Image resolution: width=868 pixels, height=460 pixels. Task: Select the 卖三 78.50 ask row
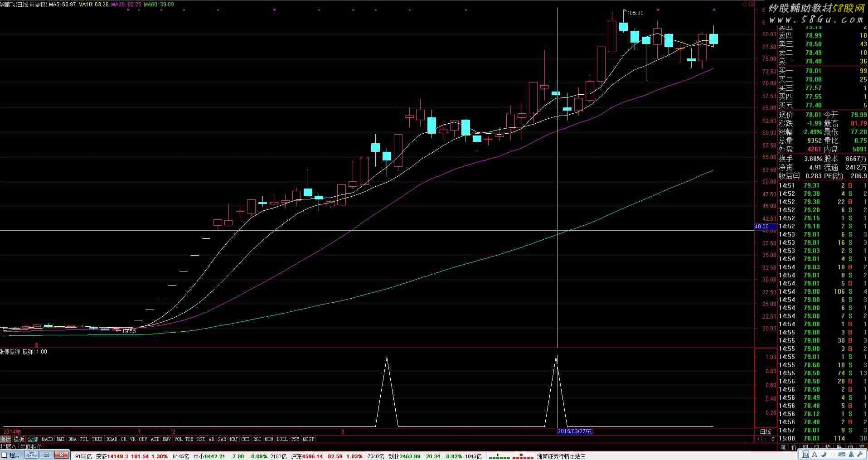(823, 44)
